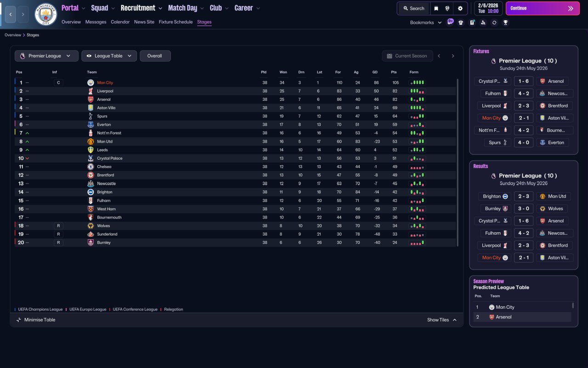The width and height of the screenshot is (588, 368).
Task: Click Minimise Table
Action: click(36, 320)
